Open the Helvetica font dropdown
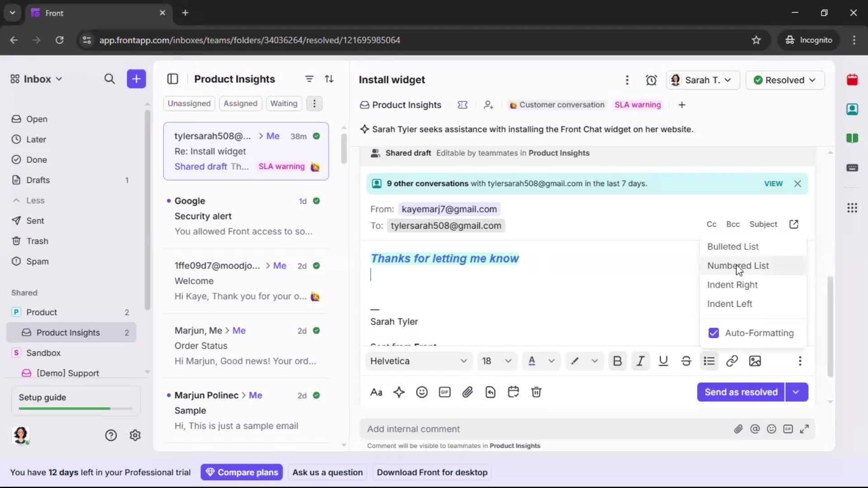868x488 pixels. coord(419,361)
